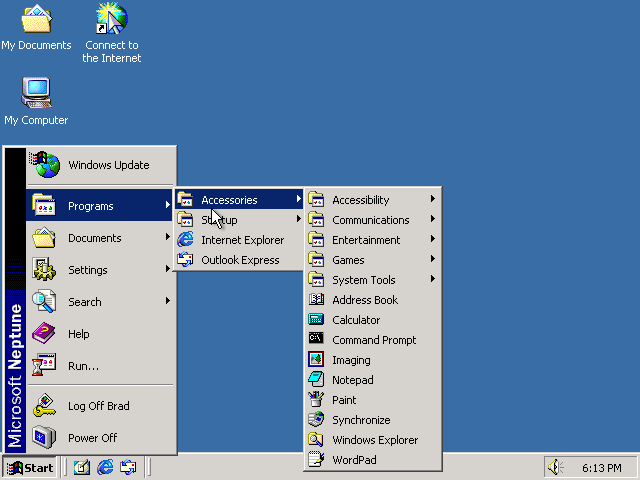This screenshot has width=640, height=480.
Task: Click the Paint brushes icon
Action: coord(316,399)
